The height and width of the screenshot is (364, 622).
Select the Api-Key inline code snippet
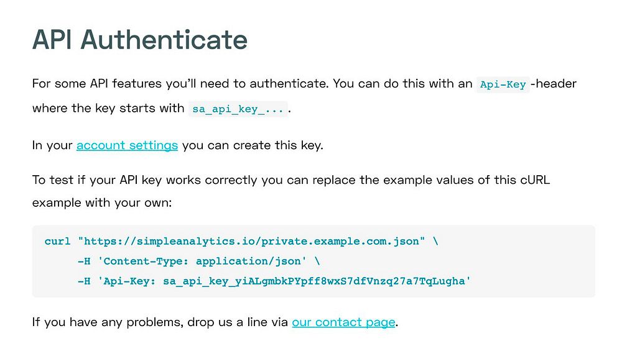point(503,84)
